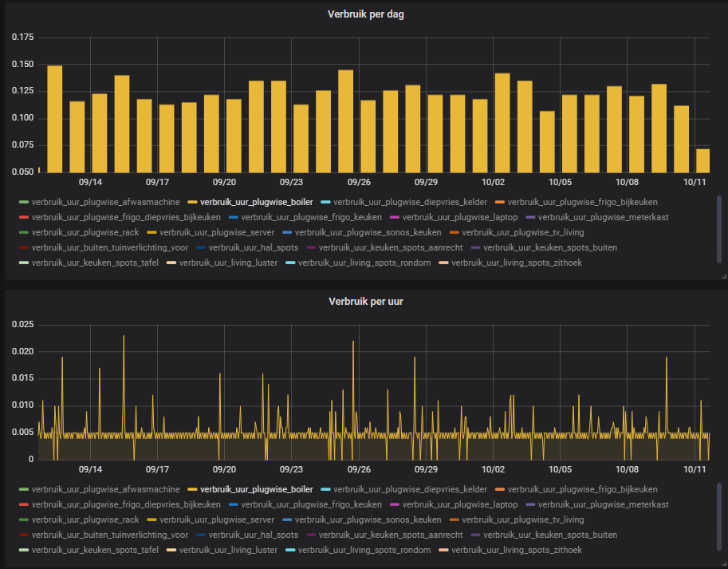Click blue frigo_keuken color marker in Verbruik per uur legend
This screenshot has width=728, height=569.
[233, 504]
